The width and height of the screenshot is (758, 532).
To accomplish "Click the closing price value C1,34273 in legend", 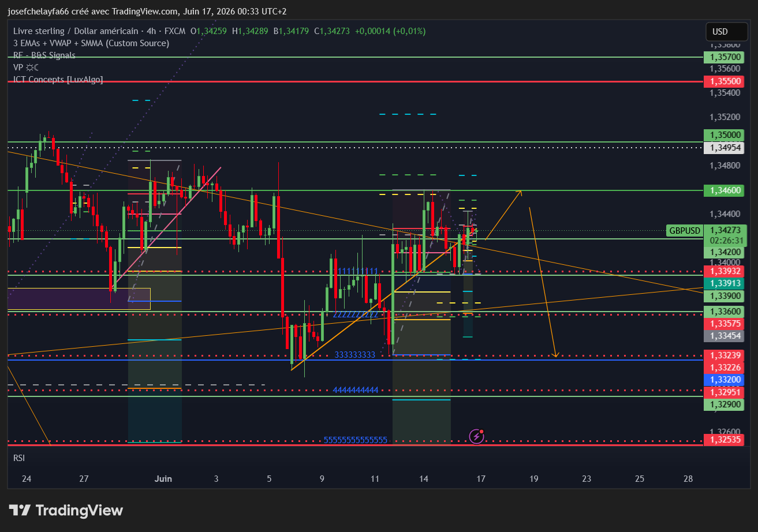I will (x=332, y=31).
